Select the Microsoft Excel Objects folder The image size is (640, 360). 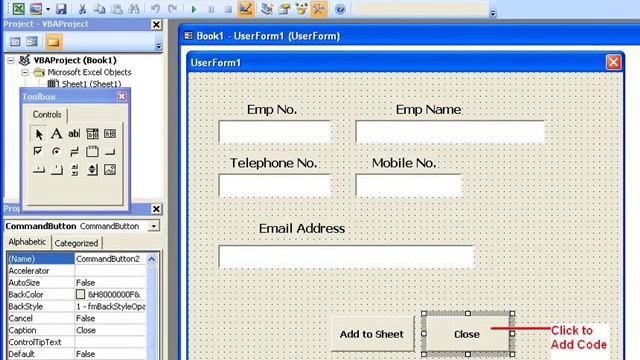[89, 72]
